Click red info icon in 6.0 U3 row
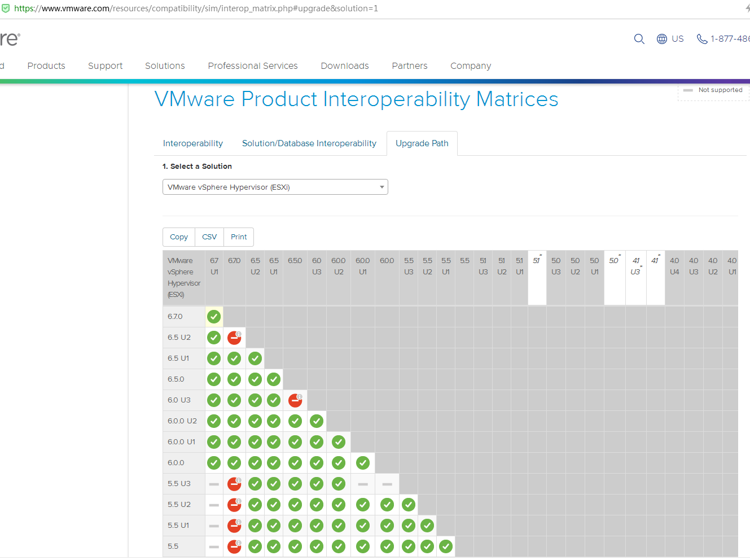This screenshot has height=560, width=750. point(295,400)
